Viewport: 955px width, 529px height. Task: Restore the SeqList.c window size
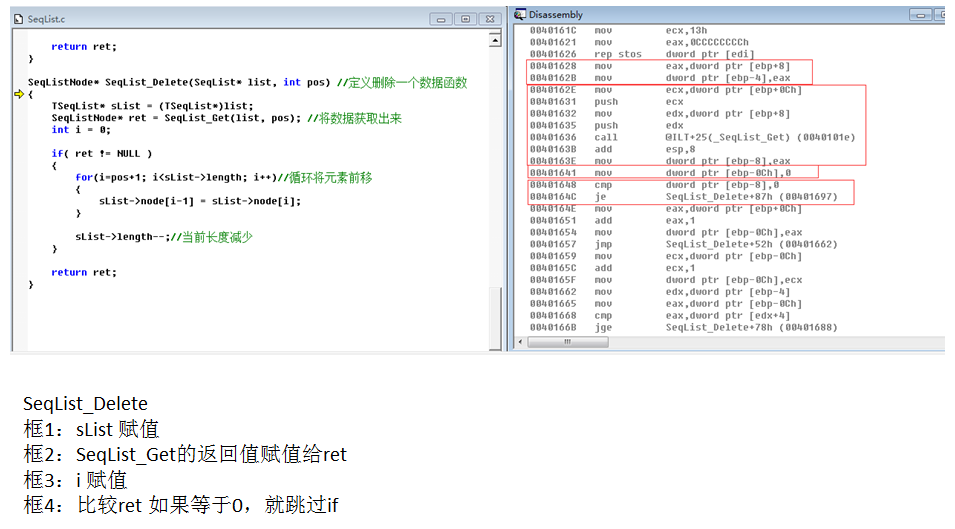[x=465, y=19]
